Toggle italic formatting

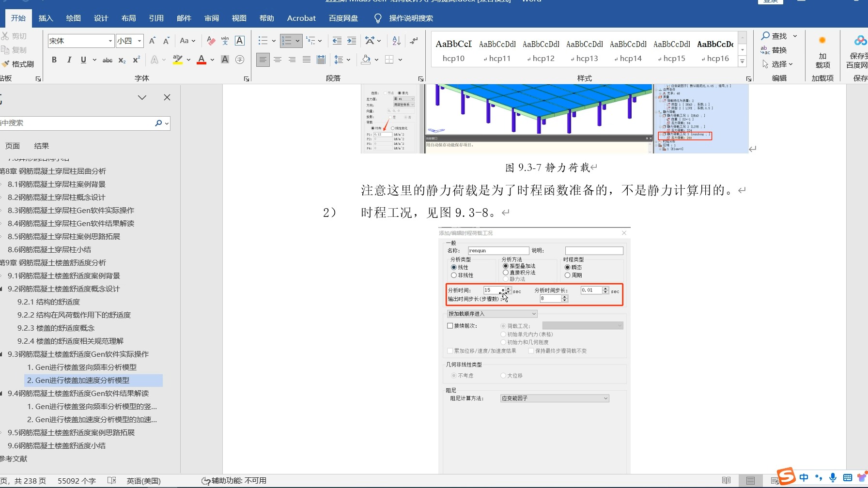tap(69, 60)
